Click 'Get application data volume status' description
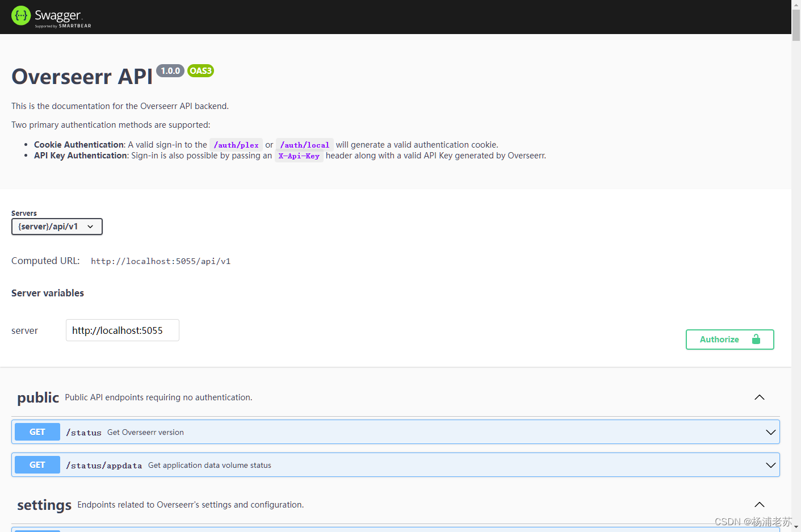This screenshot has height=532, width=801. point(209,465)
